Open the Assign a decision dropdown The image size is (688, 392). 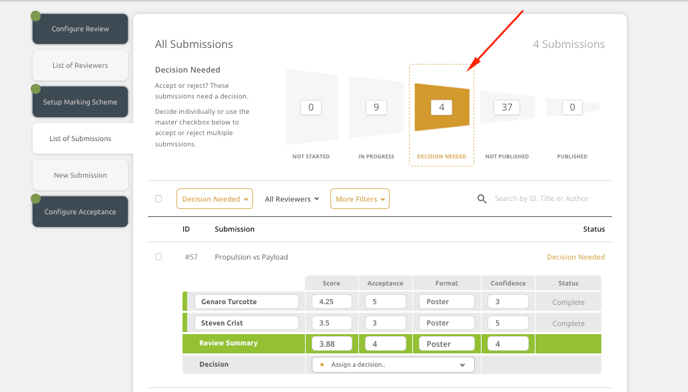(393, 365)
